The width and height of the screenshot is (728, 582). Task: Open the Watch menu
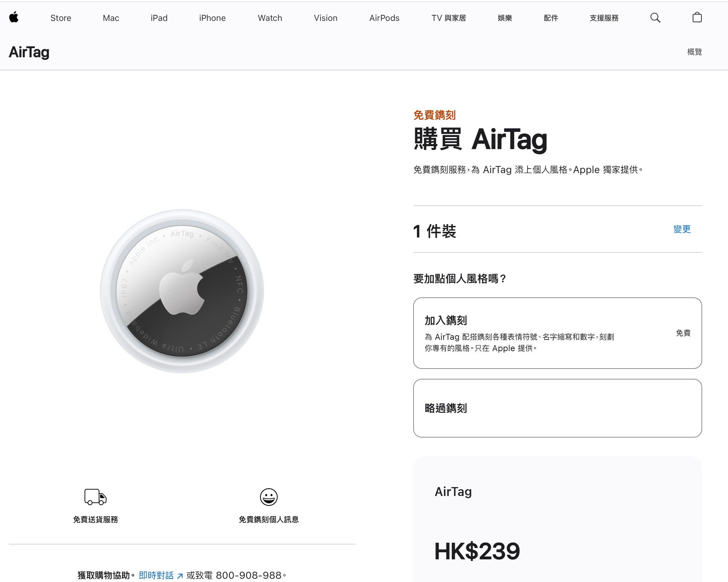point(270,18)
